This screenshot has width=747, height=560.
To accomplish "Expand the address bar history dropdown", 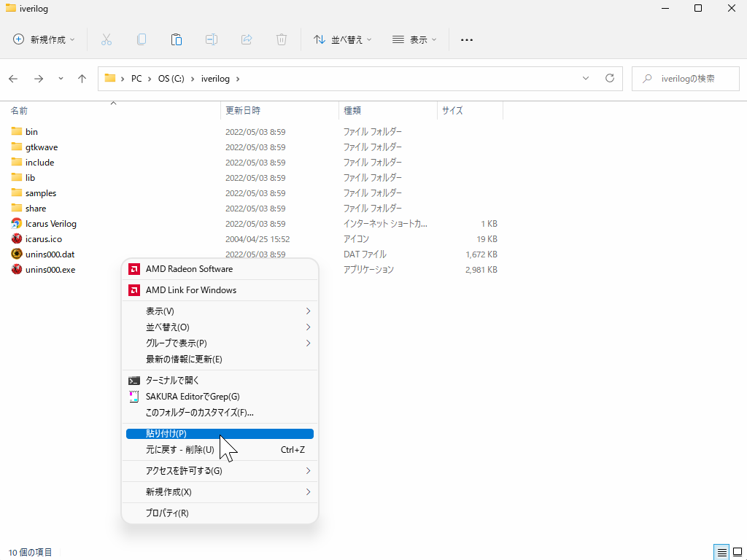I will (x=586, y=78).
